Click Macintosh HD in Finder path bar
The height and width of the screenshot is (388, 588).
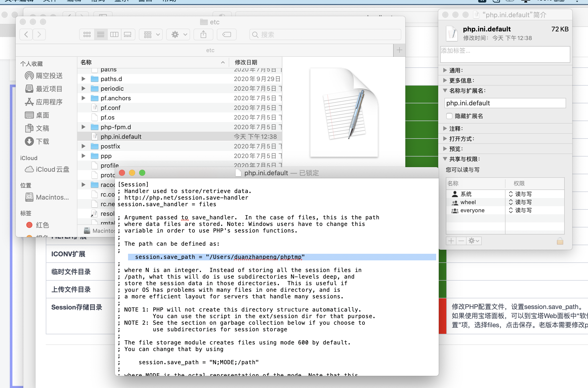click(x=100, y=230)
